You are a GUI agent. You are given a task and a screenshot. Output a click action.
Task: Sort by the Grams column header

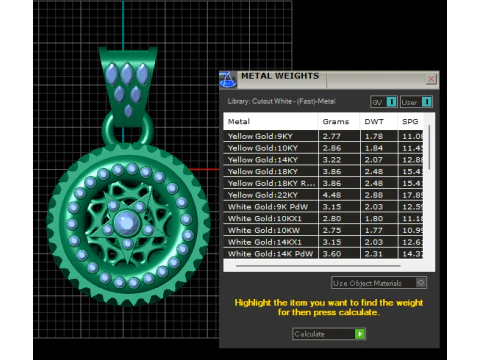tap(339, 121)
